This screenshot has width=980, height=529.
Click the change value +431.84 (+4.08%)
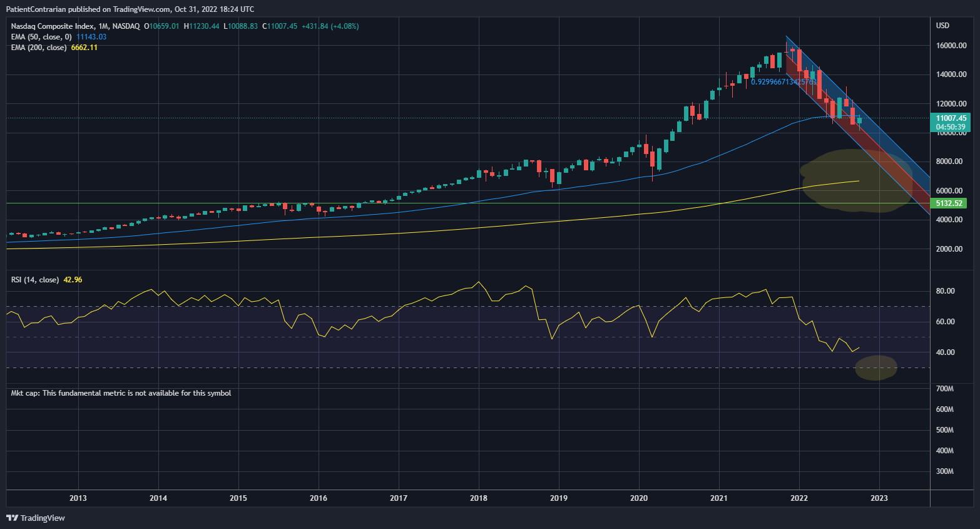coord(330,26)
